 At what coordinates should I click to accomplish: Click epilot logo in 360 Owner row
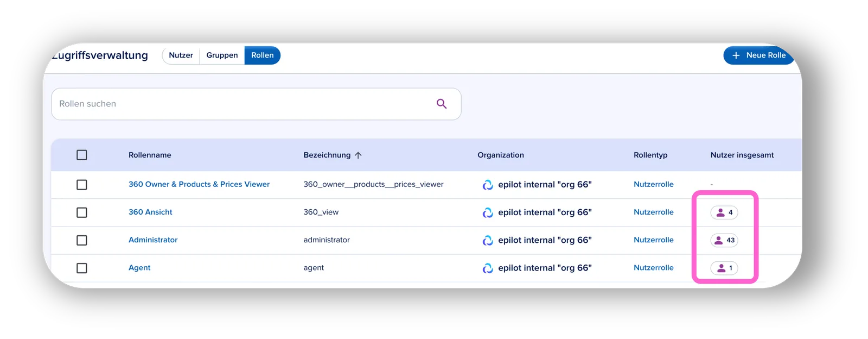coord(488,185)
